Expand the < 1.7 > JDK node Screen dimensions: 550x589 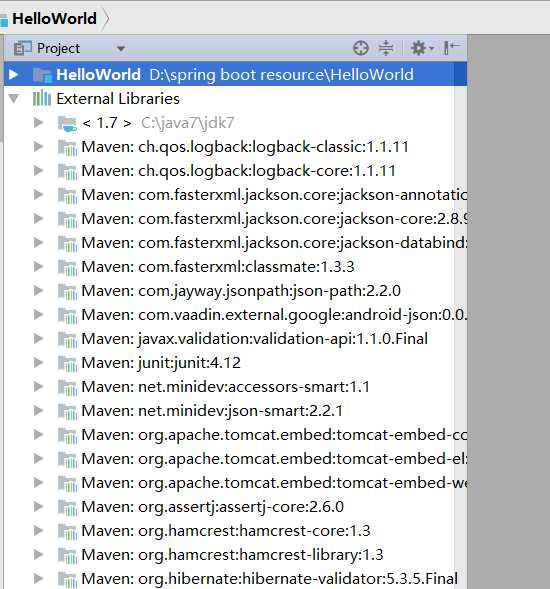pos(38,122)
